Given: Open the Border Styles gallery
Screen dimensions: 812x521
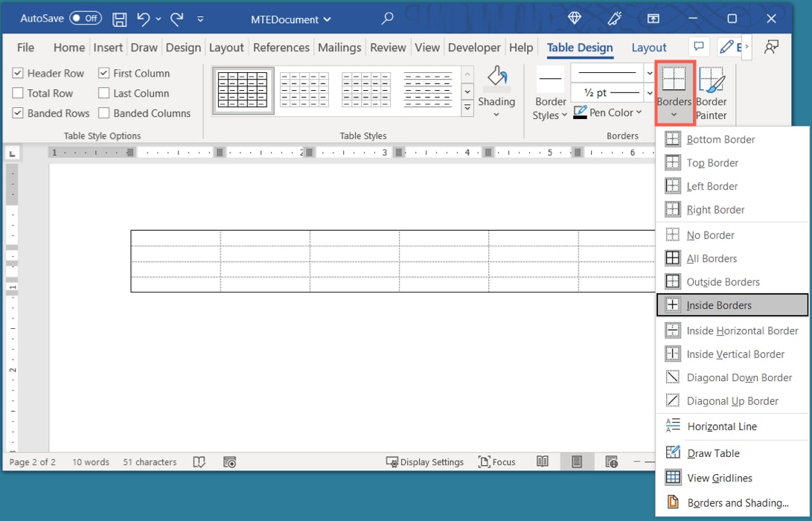Looking at the screenshot, I should point(550,92).
